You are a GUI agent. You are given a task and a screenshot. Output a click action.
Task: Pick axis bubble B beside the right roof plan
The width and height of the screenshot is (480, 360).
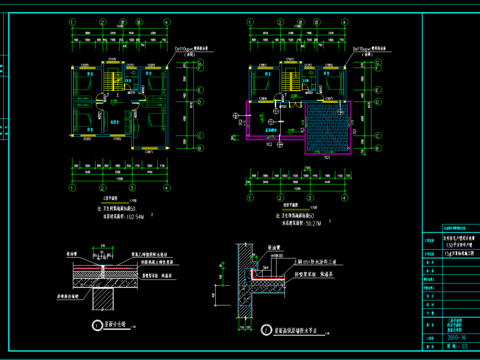[x=378, y=148]
